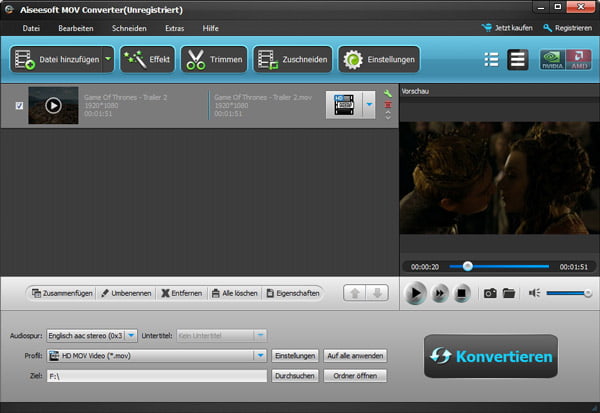This screenshot has height=413, width=600.
Task: Click Eigenschaften button
Action: (293, 293)
